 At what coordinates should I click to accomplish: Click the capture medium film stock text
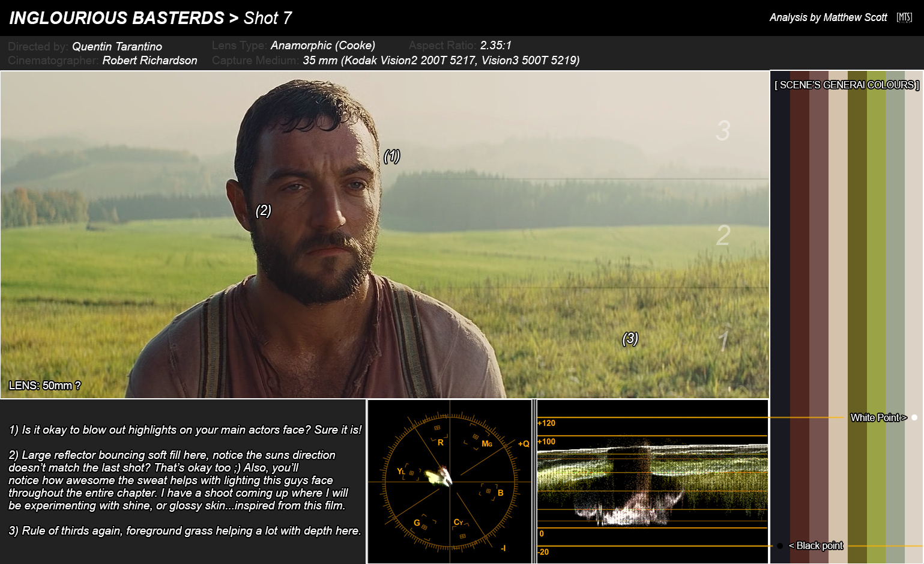click(441, 60)
